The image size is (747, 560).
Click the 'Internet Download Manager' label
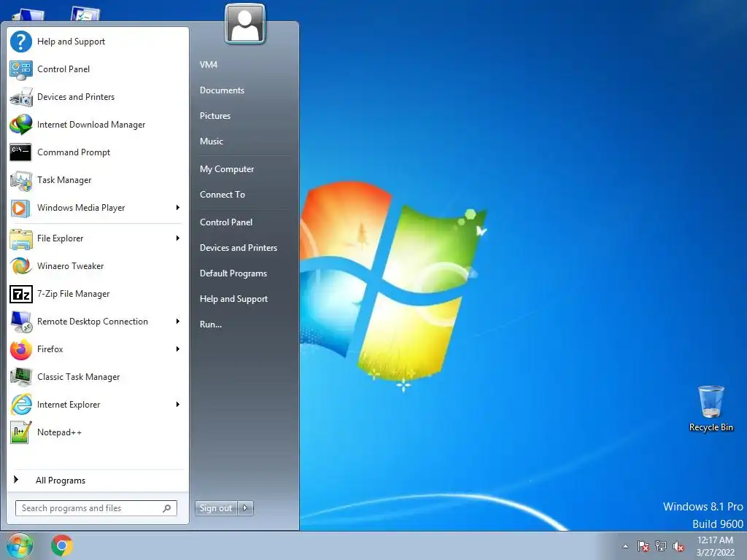point(91,125)
